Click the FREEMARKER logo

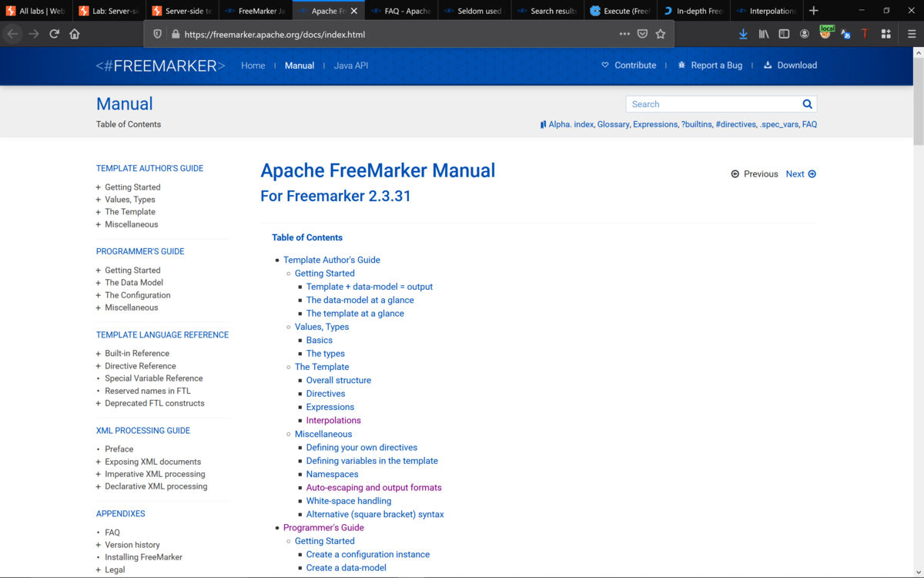pos(160,66)
